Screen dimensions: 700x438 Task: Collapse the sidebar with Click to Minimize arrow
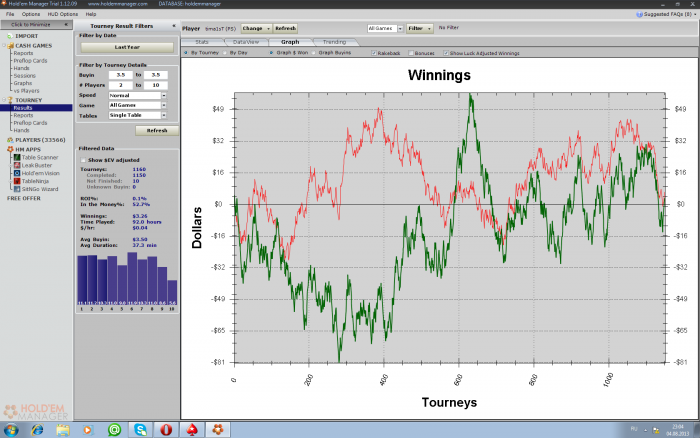(x=66, y=25)
